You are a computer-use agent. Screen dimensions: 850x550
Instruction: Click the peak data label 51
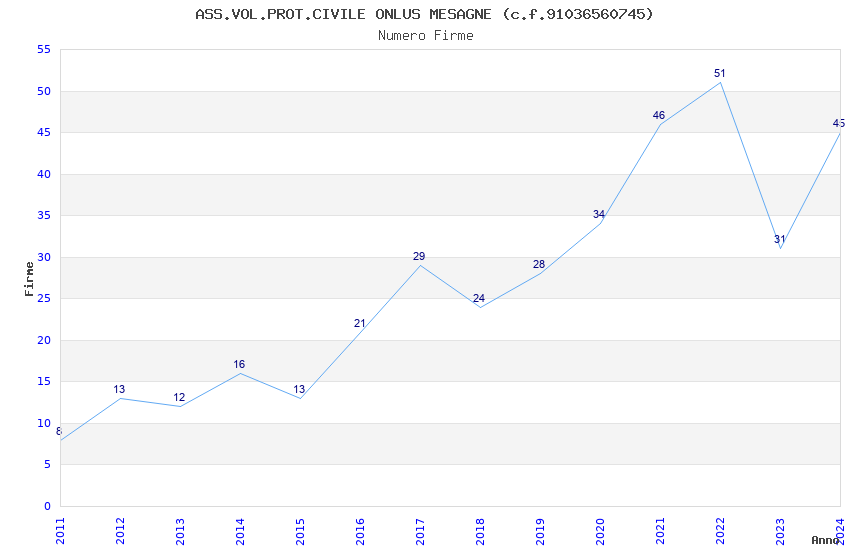tap(719, 73)
